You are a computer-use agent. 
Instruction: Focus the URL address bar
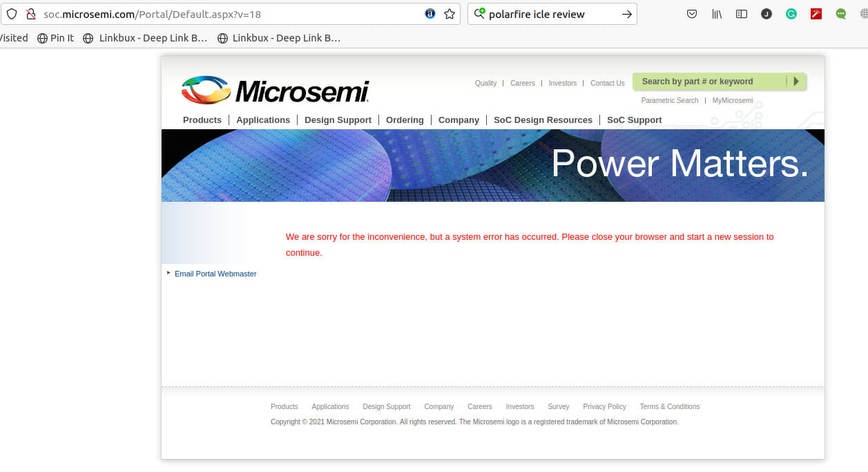click(231, 14)
